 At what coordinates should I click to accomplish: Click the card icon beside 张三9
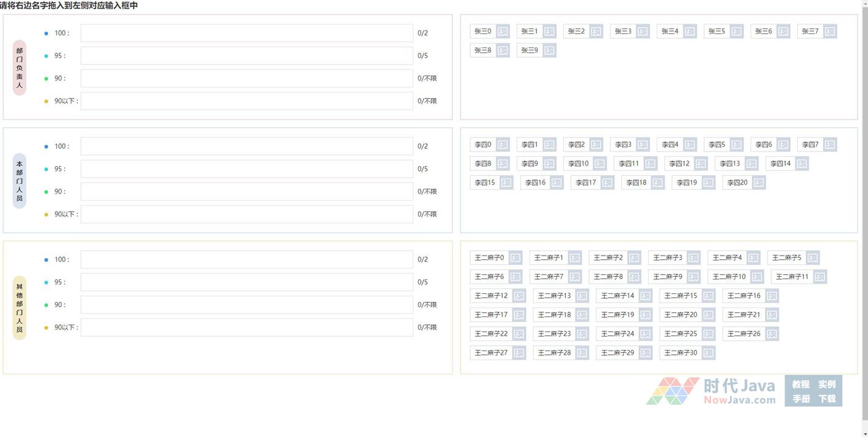click(x=549, y=51)
